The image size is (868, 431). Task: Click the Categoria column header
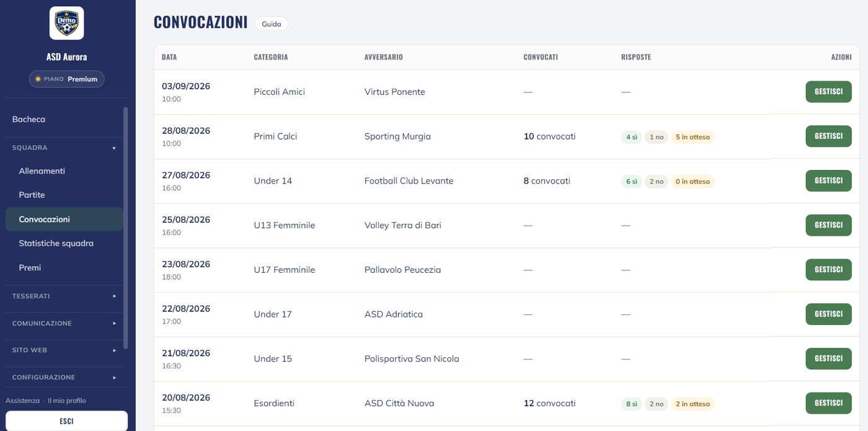271,57
